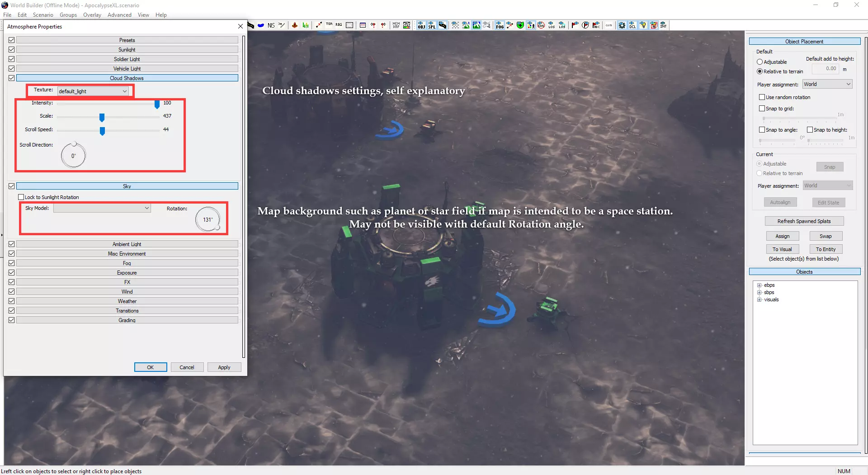Image resolution: width=868 pixels, height=475 pixels.
Task: Click the Sky Rotation dial
Action: click(208, 219)
